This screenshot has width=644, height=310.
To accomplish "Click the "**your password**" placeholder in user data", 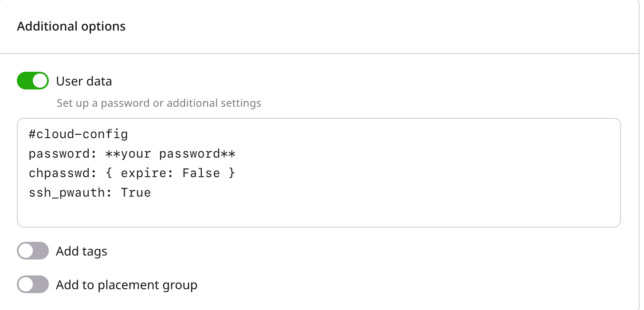I will [x=170, y=154].
